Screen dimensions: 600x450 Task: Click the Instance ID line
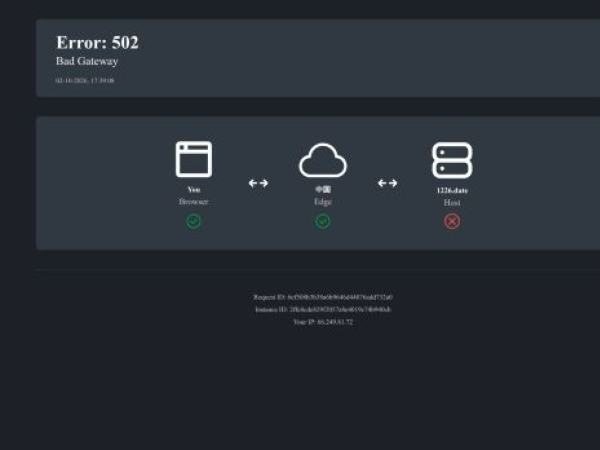pos(322,310)
